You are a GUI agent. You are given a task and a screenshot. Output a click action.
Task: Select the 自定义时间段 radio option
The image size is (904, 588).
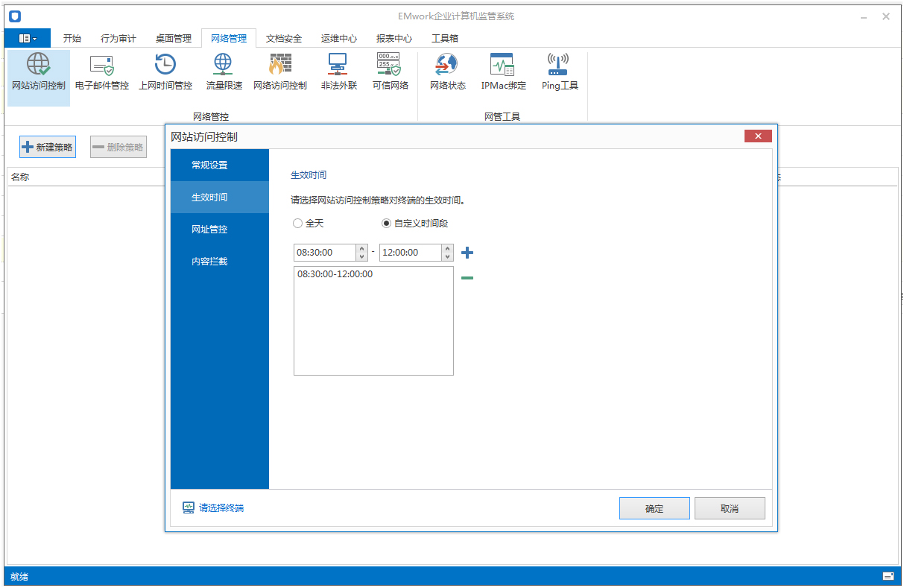(x=386, y=224)
